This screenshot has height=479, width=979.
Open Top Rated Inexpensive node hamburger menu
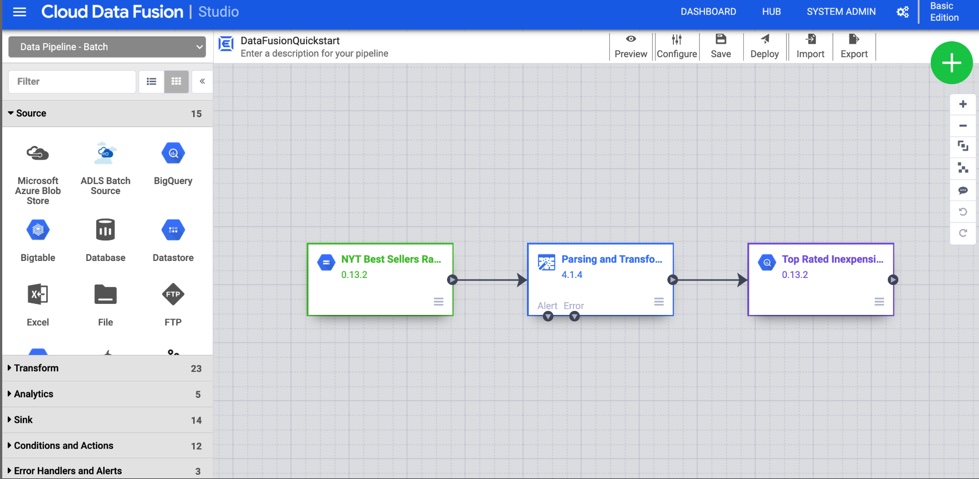(879, 302)
